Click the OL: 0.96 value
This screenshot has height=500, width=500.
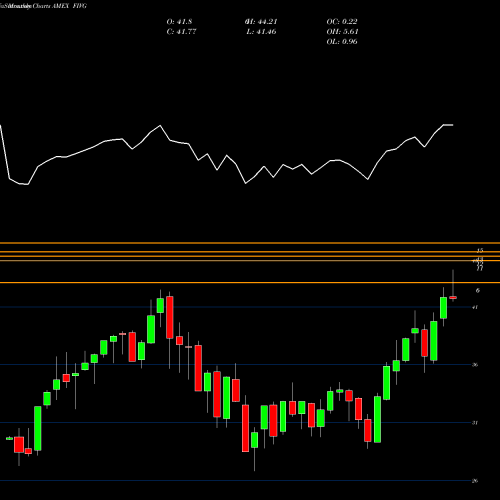point(342,42)
